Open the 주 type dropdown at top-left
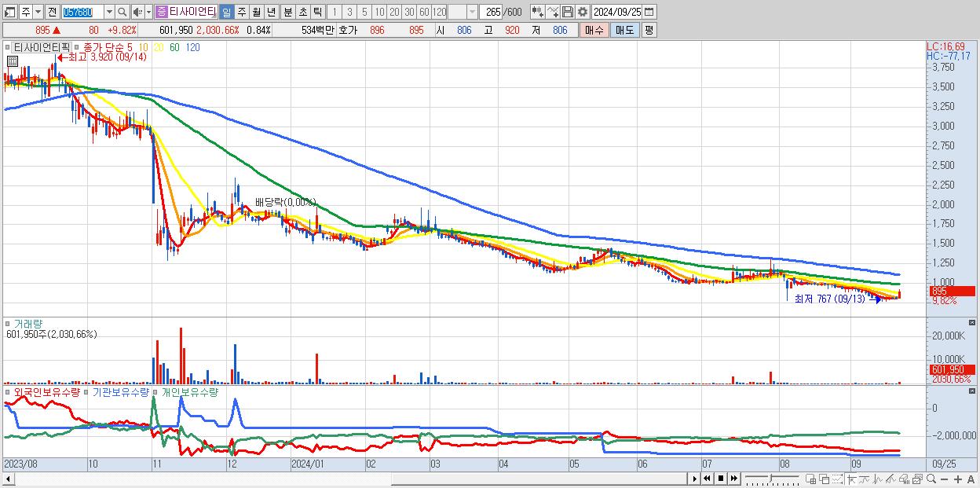This screenshot has width=980, height=488. (x=38, y=12)
